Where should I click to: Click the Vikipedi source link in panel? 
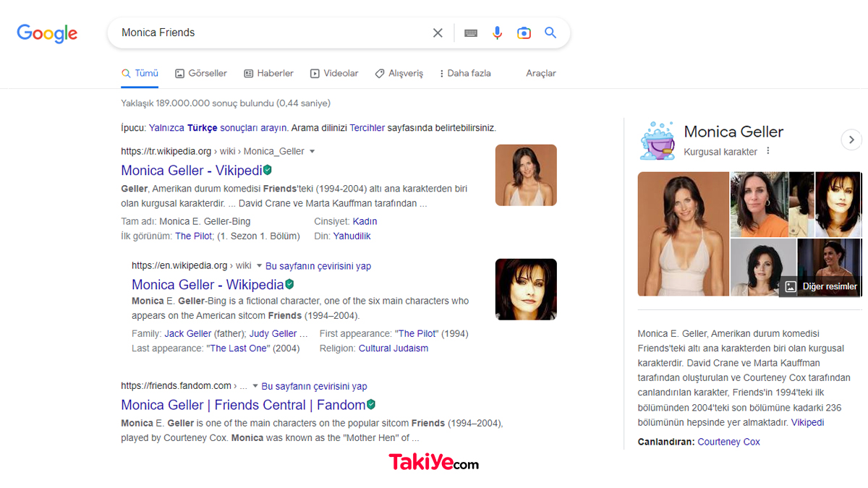(807, 422)
